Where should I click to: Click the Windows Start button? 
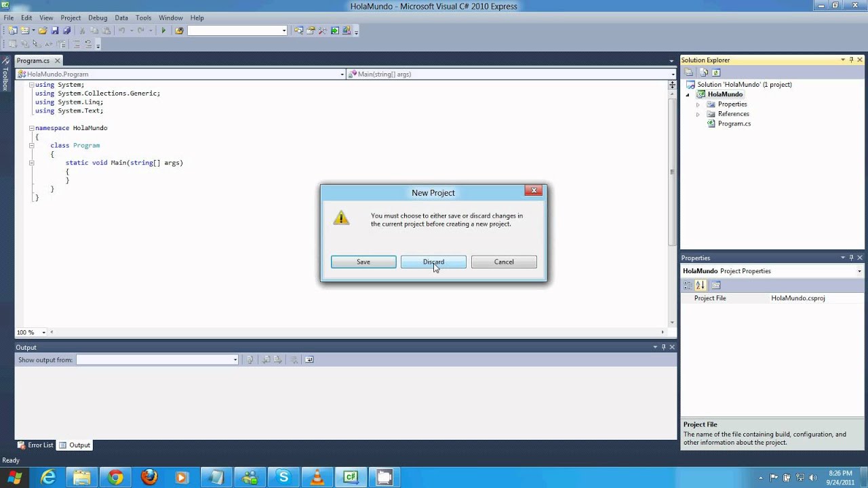[x=15, y=478]
